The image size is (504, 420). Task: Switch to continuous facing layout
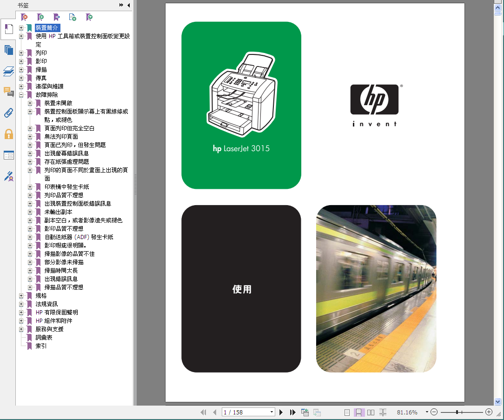383,412
